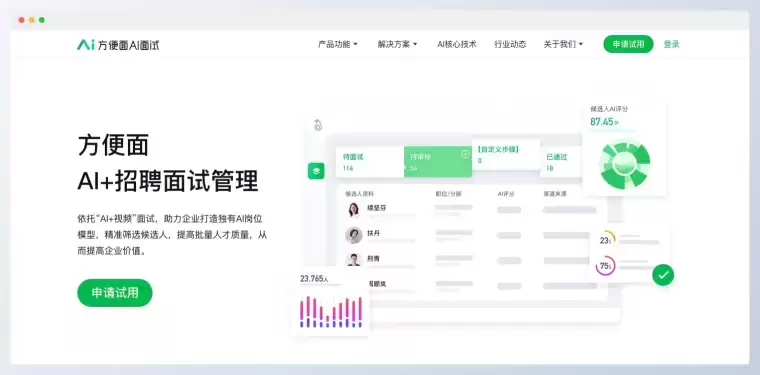760x375 pixels.
Task: Click the pink and purple bar chart
Action: tap(331, 312)
